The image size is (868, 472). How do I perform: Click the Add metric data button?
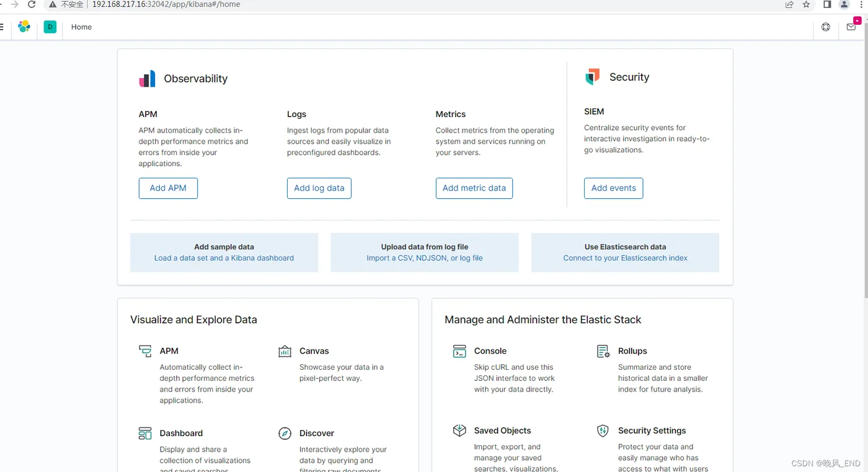pyautogui.click(x=474, y=188)
